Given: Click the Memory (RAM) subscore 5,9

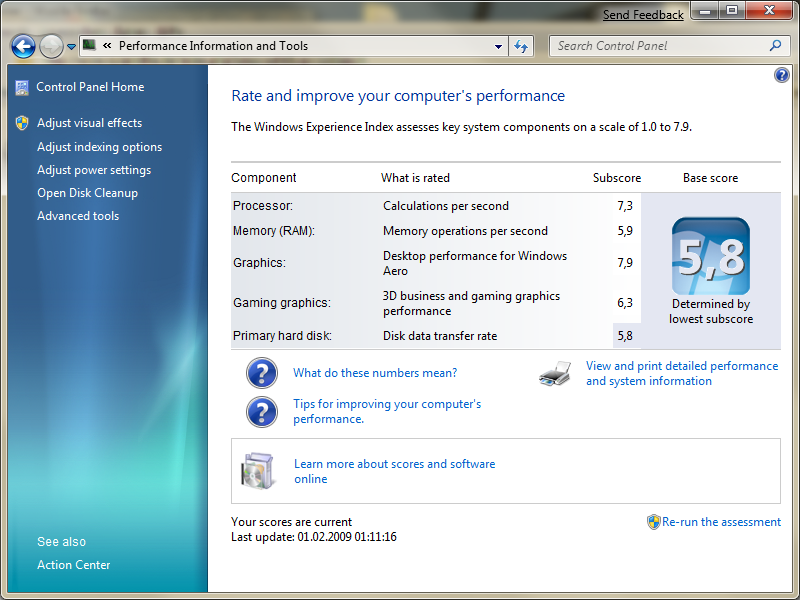Looking at the screenshot, I should click(x=625, y=231).
